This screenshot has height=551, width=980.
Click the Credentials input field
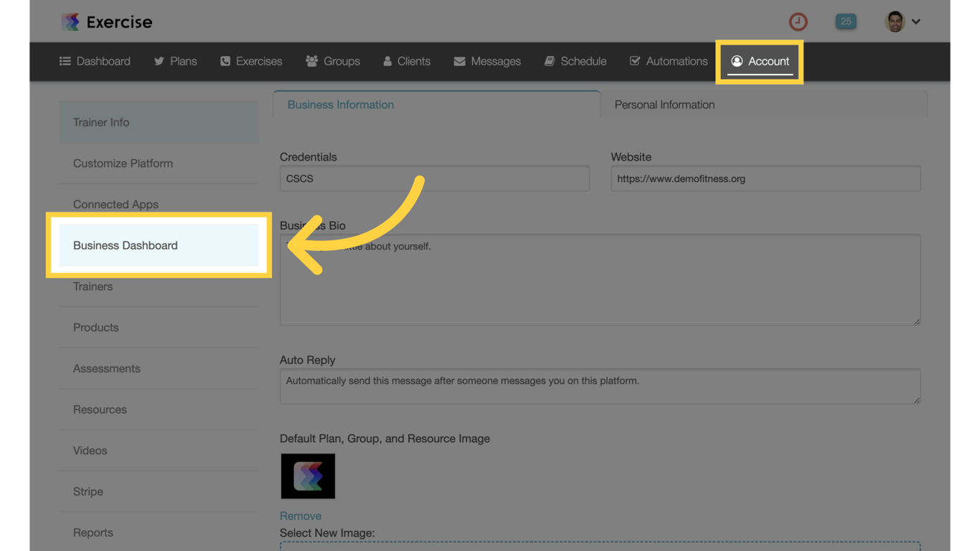(x=434, y=179)
